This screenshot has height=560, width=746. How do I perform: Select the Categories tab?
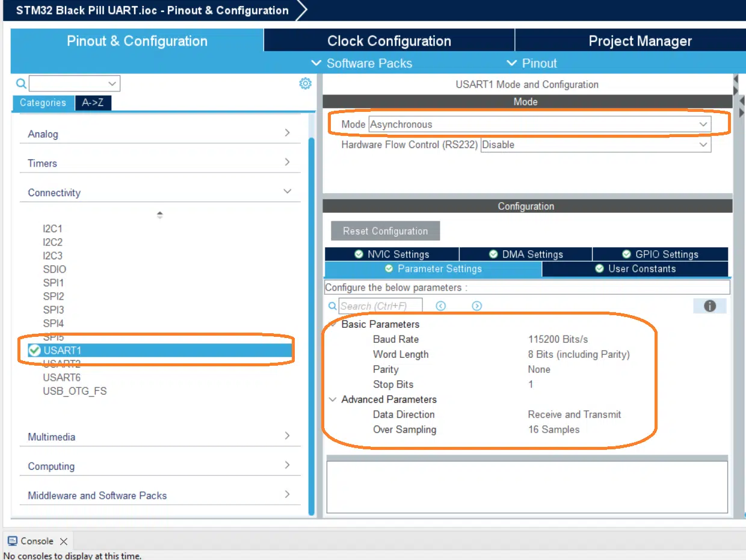point(43,103)
